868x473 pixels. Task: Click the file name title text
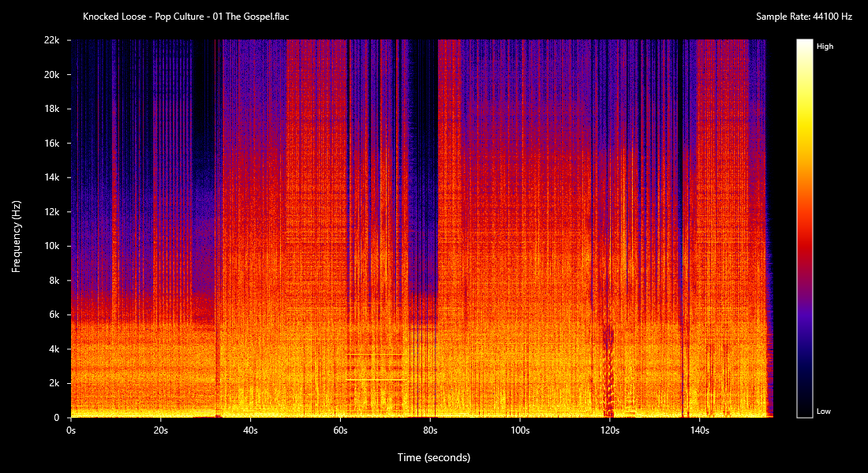[185, 17]
